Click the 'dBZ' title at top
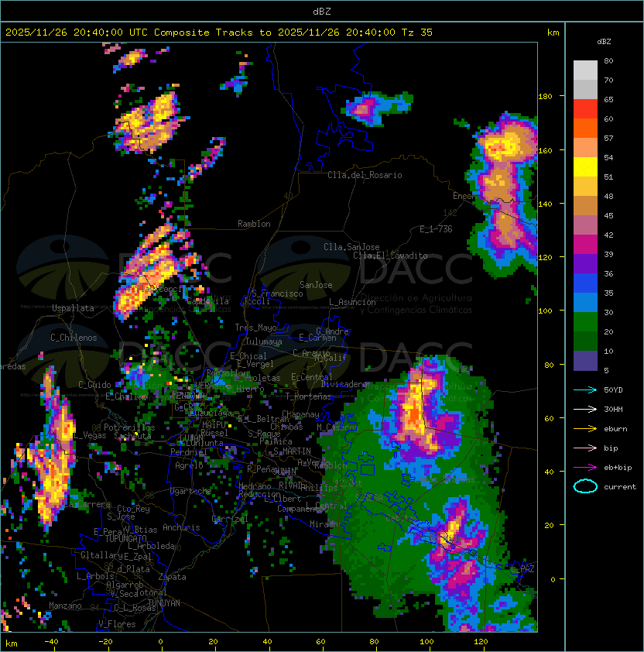 pyautogui.click(x=322, y=12)
